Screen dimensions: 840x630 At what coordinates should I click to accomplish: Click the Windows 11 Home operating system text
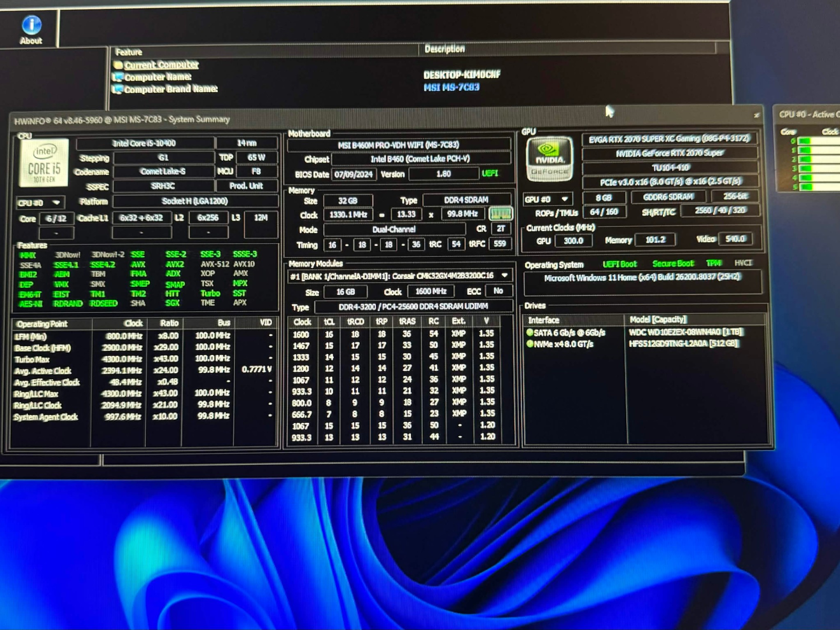point(642,277)
